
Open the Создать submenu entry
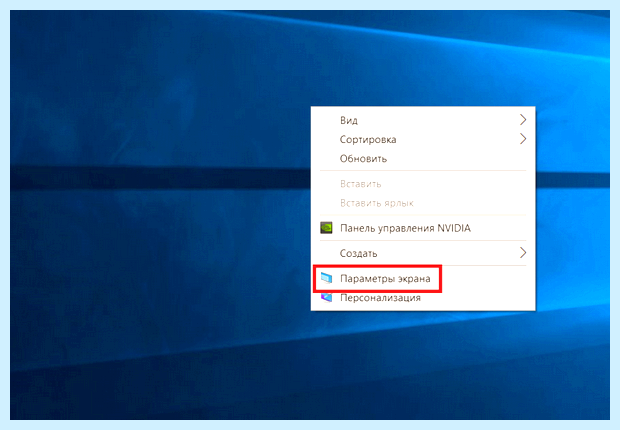(x=423, y=253)
